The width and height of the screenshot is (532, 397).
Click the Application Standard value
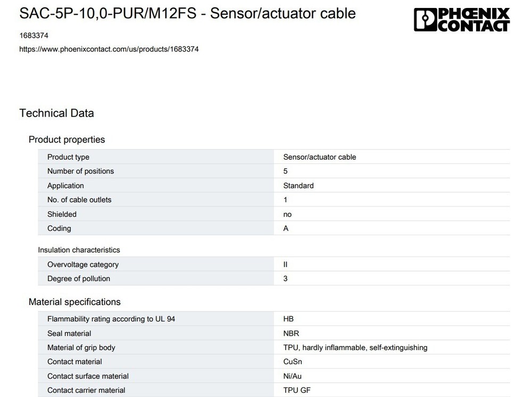298,186
